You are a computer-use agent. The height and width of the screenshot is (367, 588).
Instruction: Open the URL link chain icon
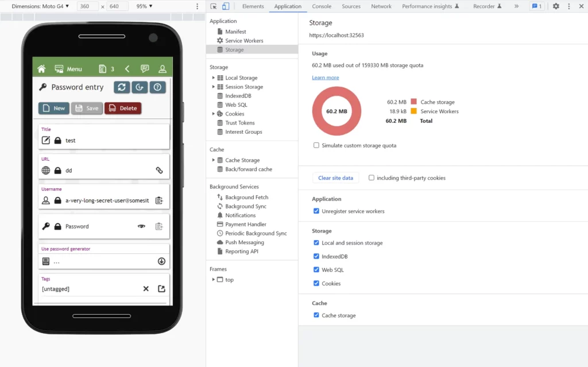160,171
